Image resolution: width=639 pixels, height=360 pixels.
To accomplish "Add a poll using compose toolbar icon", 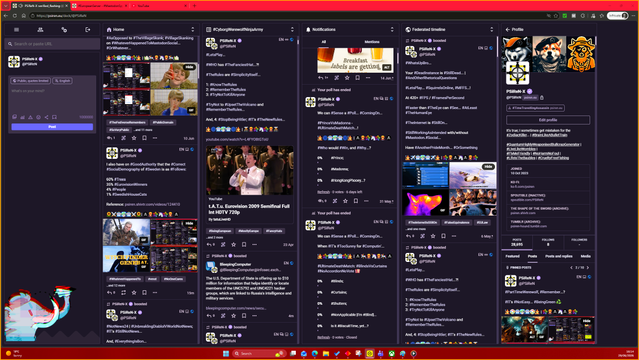I will (x=22, y=117).
